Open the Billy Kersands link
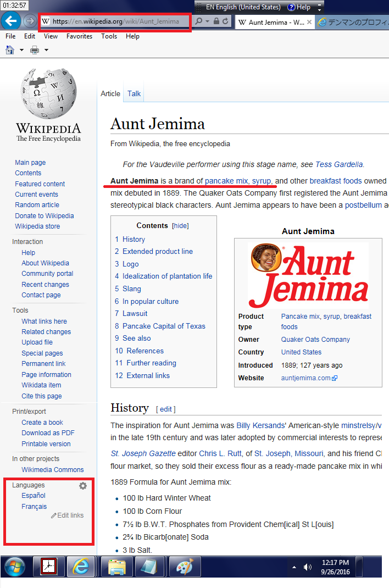This screenshot has height=588, width=389. [x=260, y=425]
